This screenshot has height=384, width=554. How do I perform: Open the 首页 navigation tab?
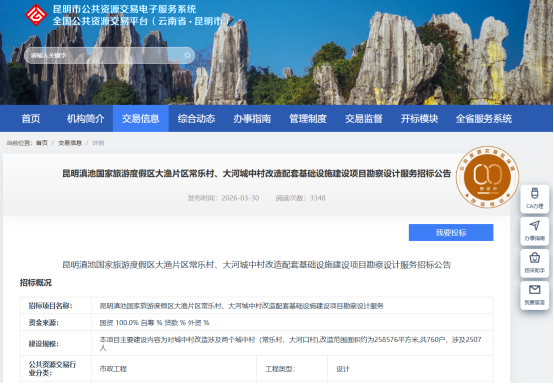coord(31,119)
